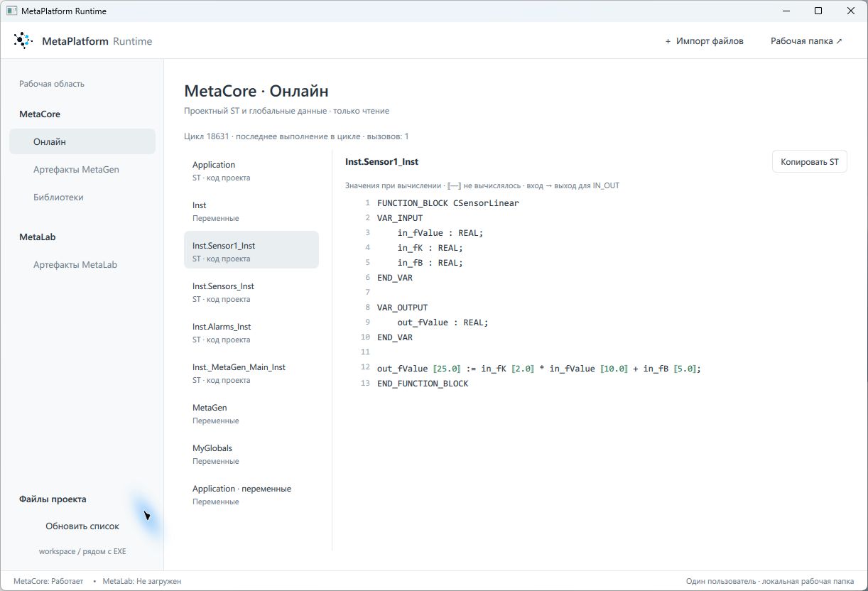Click the app icon in title bar
Viewport: 868px width, 591px height.
pos(11,11)
